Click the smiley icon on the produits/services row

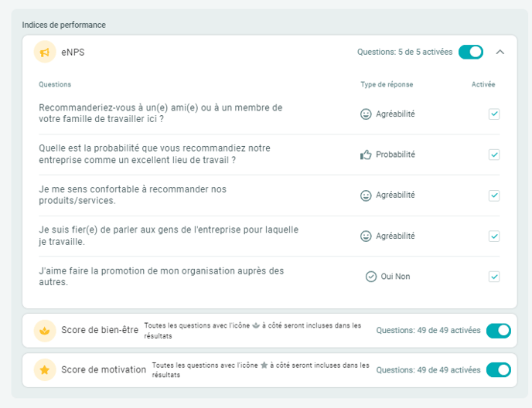(x=366, y=195)
